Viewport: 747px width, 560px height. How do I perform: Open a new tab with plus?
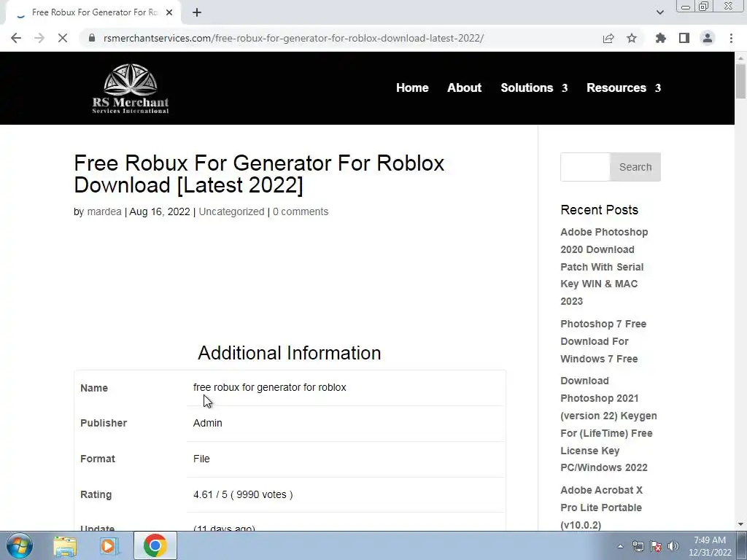(x=197, y=12)
